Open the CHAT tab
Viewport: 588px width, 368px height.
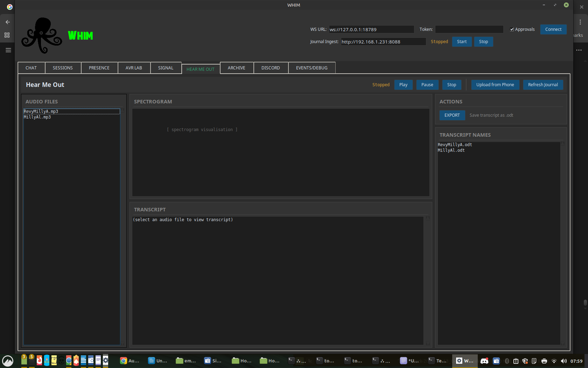pyautogui.click(x=31, y=68)
